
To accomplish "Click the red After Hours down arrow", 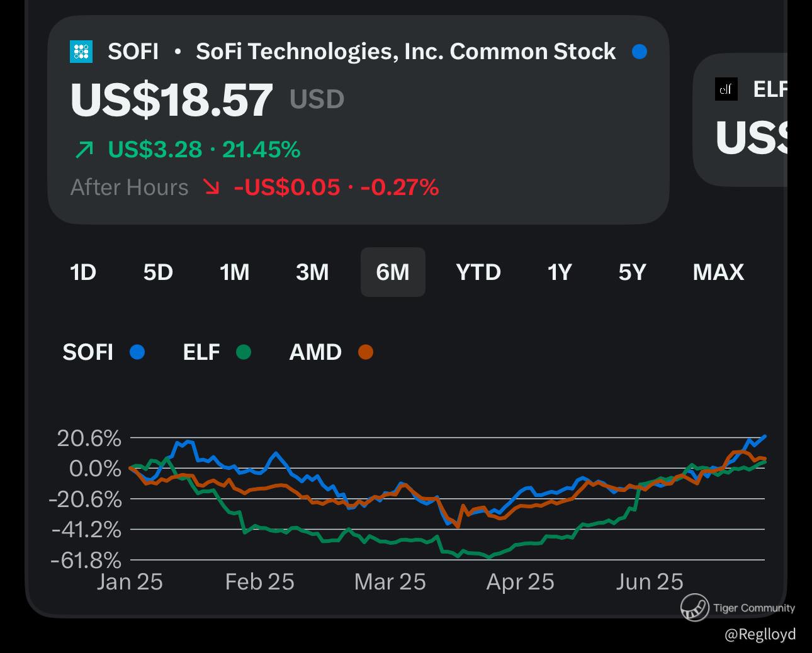I will click(211, 187).
